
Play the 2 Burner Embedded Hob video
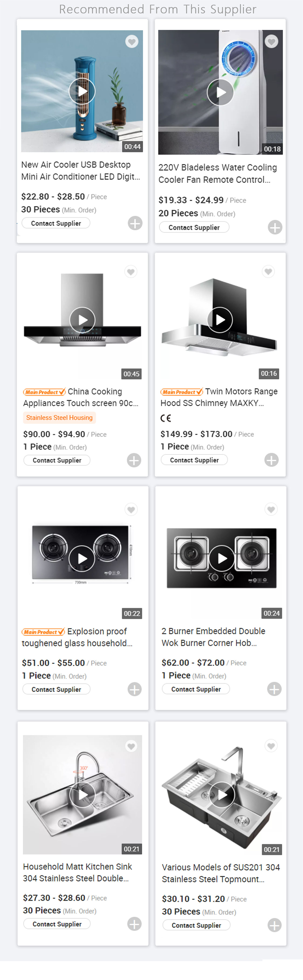[x=220, y=558]
